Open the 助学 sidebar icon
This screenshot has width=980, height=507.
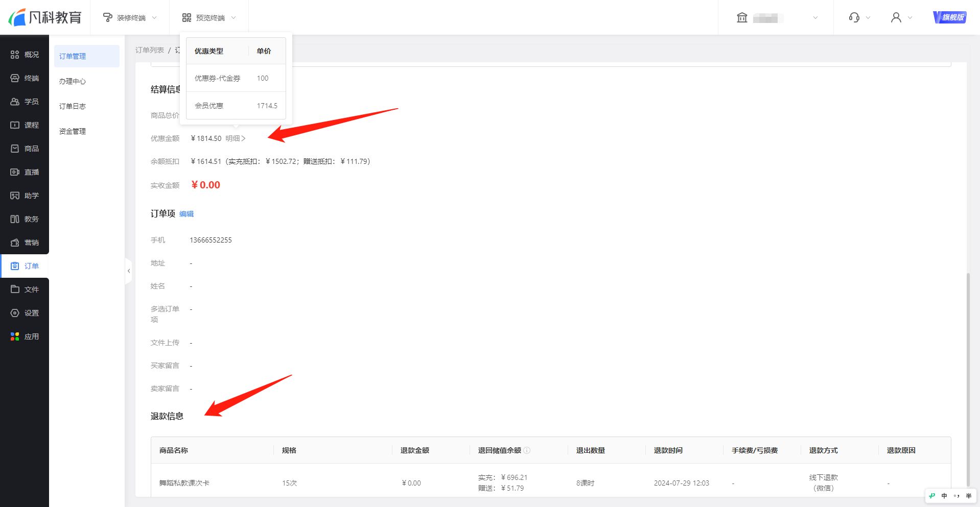click(15, 196)
